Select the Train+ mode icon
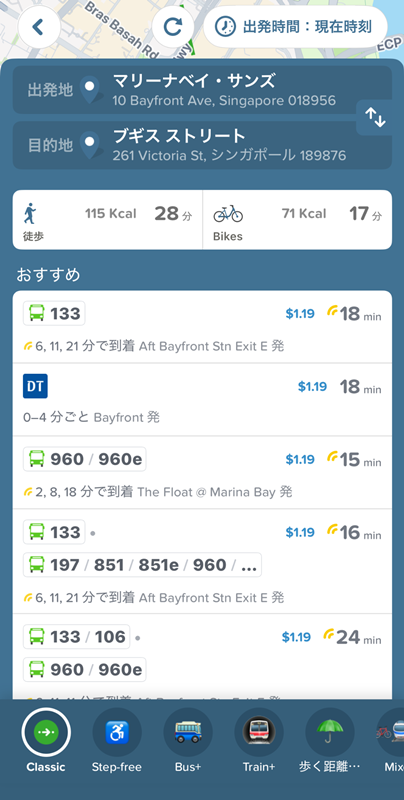404x800 pixels. tap(259, 732)
